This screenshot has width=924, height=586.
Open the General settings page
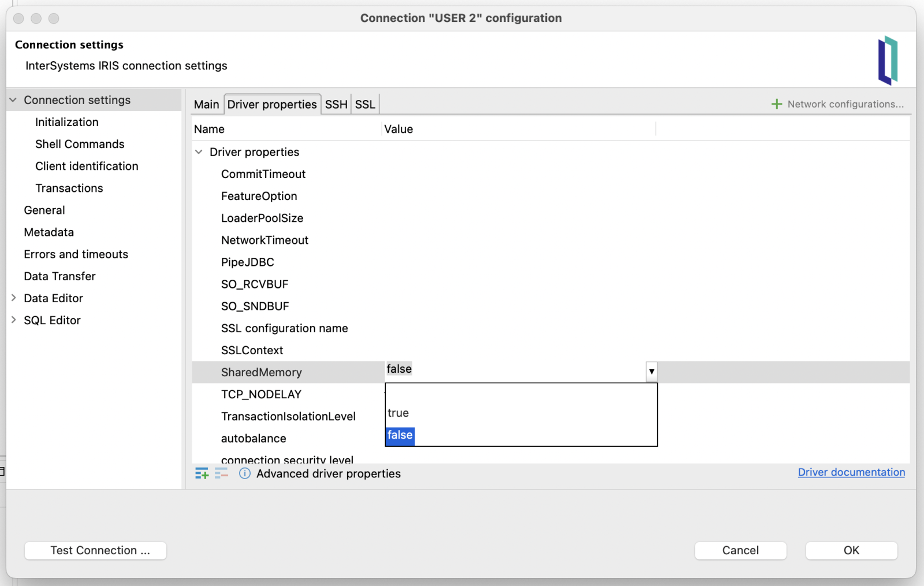tap(44, 210)
